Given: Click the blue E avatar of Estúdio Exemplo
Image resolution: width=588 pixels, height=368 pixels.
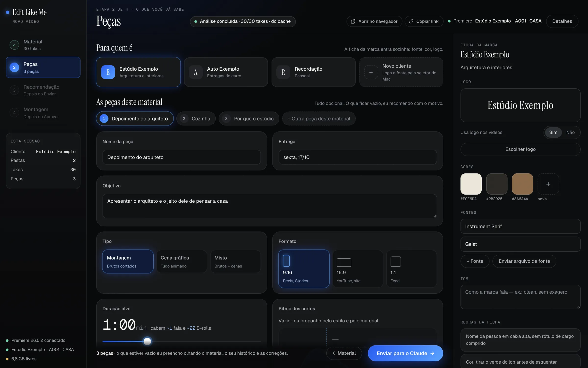Looking at the screenshot, I should coord(108,72).
